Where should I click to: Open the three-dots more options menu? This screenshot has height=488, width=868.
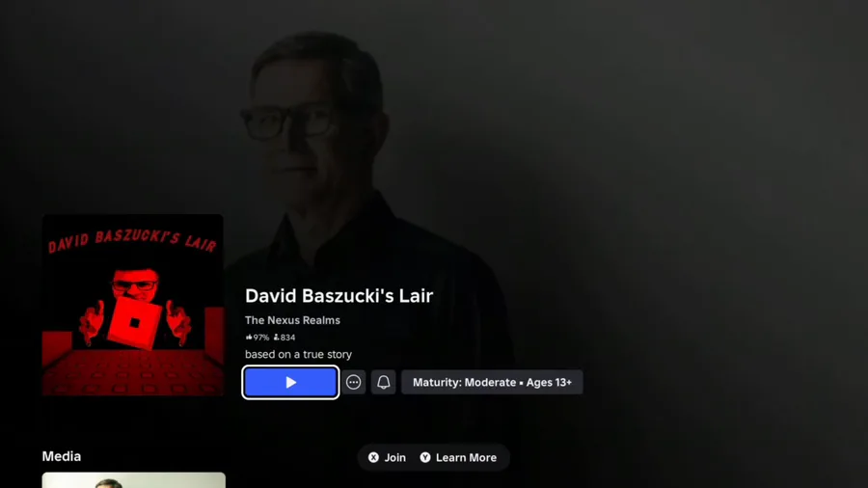[353, 382]
